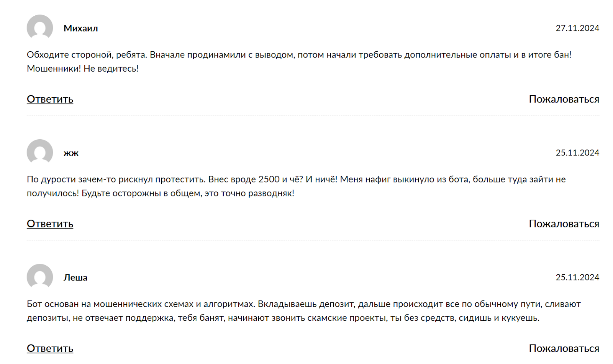Viewport: 613px width, 364px height.
Task: Click Михаил's gray avatar icon
Action: tap(40, 28)
